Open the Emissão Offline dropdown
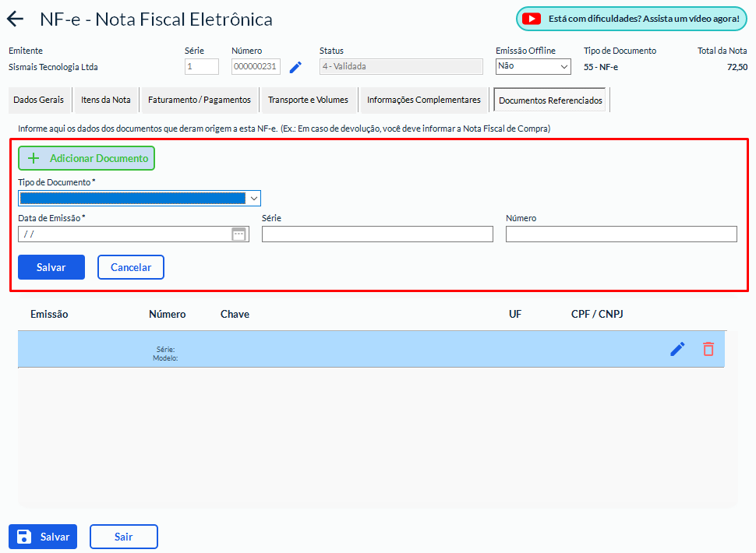 coord(533,67)
